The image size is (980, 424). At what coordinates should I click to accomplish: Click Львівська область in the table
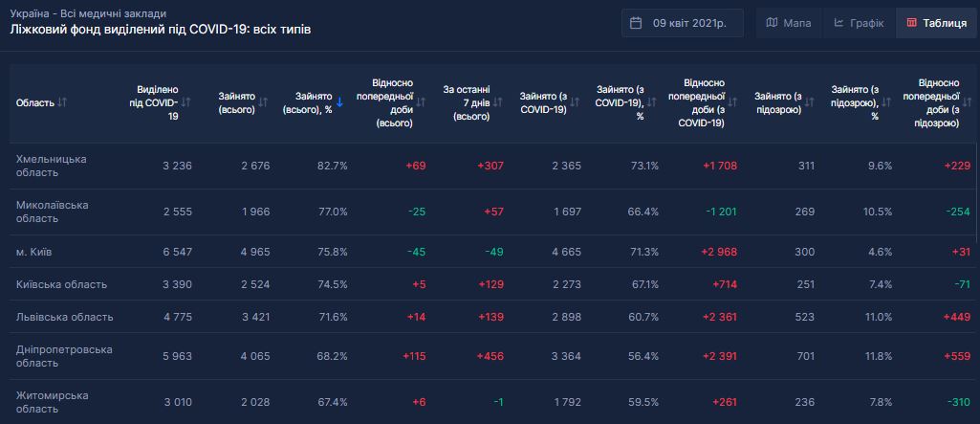click(x=65, y=317)
